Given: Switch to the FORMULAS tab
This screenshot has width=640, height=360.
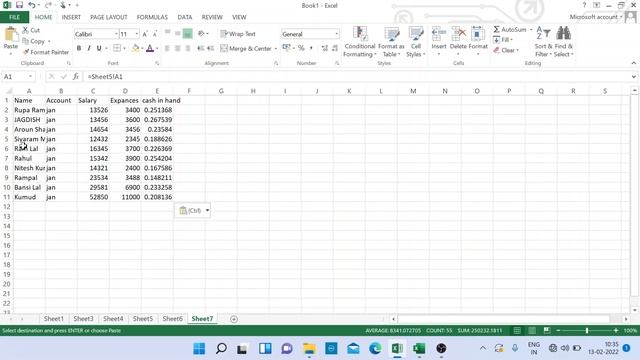Looking at the screenshot, I should 152,17.
